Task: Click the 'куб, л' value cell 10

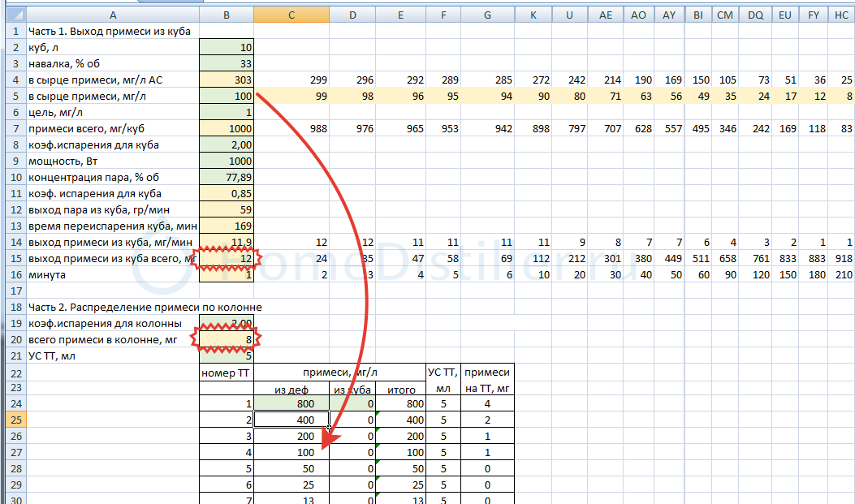Action: [x=227, y=47]
